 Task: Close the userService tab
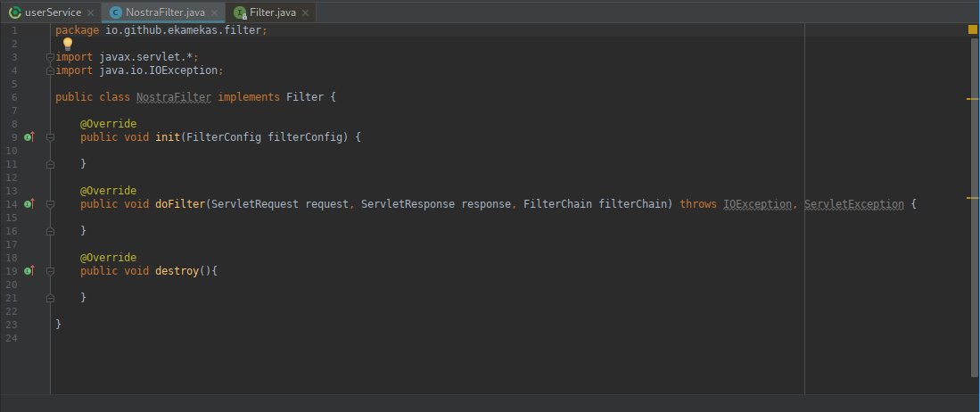coord(90,12)
